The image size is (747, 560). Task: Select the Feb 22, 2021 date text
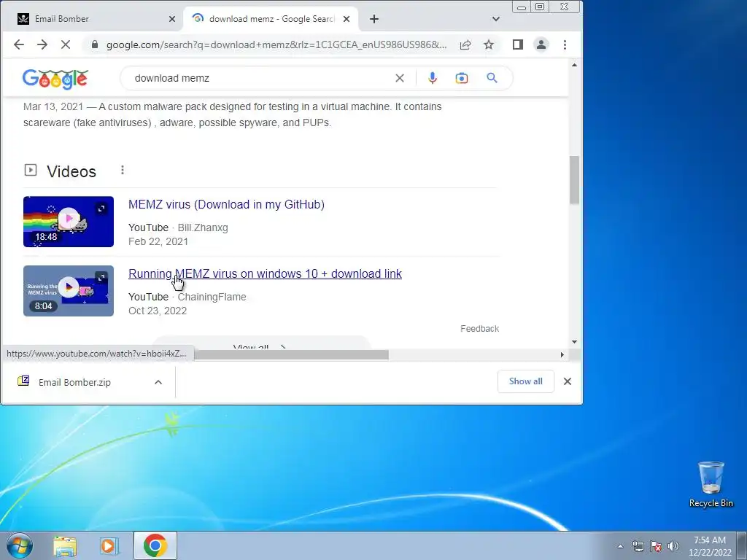158,241
